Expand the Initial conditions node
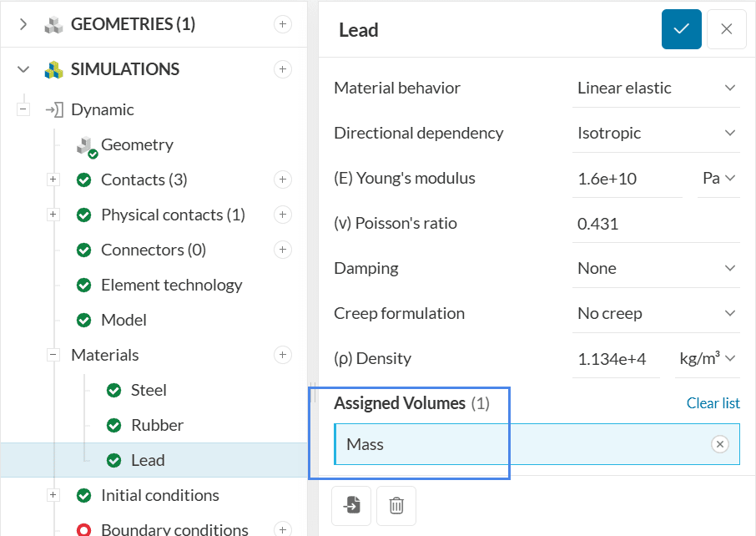 (x=53, y=495)
